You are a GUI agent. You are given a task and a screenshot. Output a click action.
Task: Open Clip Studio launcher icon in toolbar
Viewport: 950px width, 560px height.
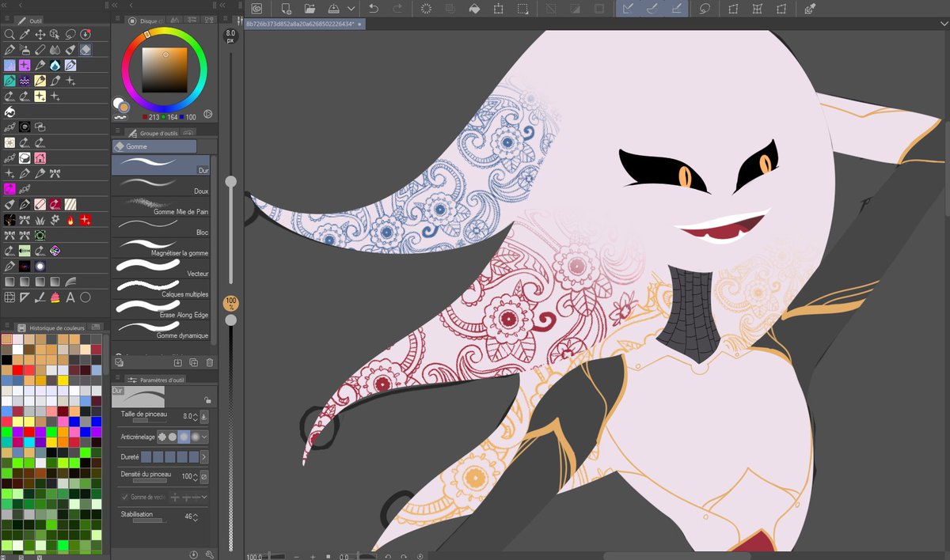click(256, 9)
